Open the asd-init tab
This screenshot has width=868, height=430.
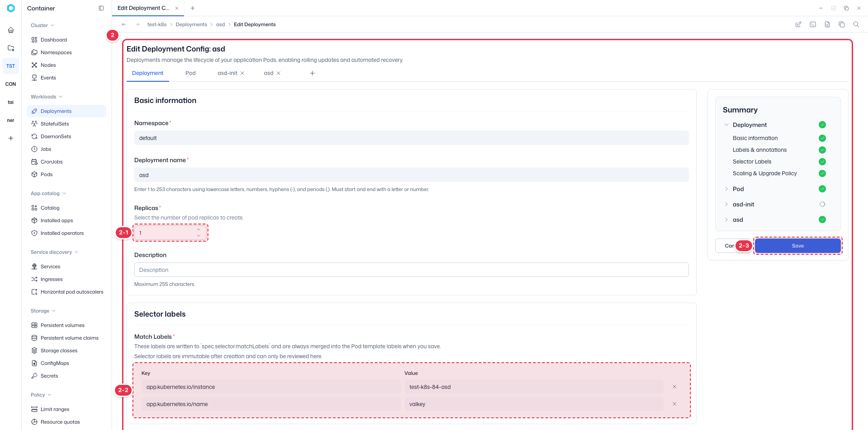tap(227, 73)
